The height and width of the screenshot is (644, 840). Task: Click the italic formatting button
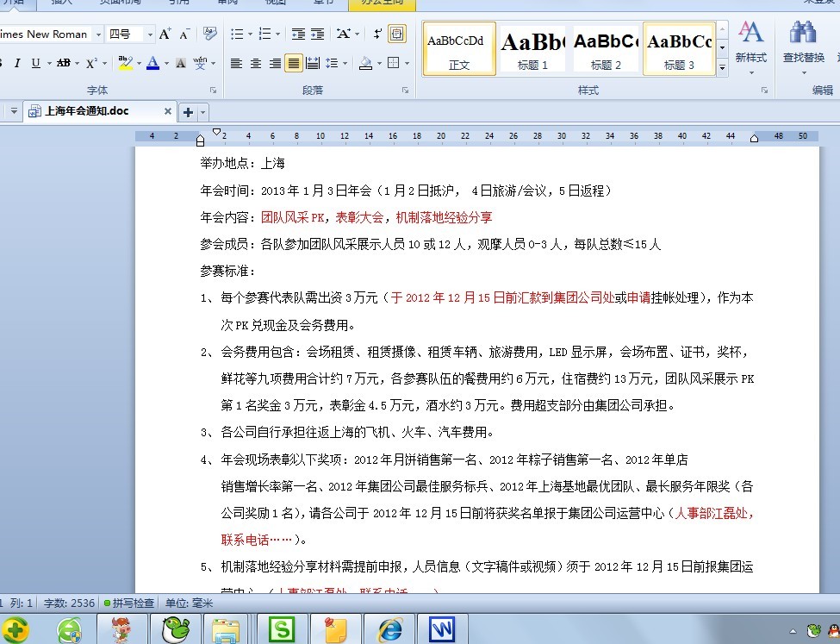coord(16,64)
